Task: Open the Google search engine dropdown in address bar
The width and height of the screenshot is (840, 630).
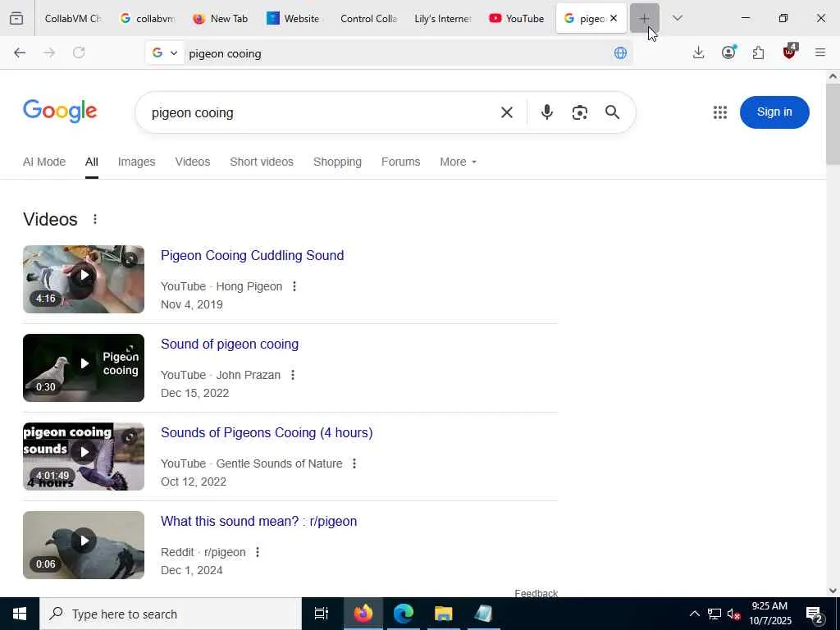Action: (164, 53)
